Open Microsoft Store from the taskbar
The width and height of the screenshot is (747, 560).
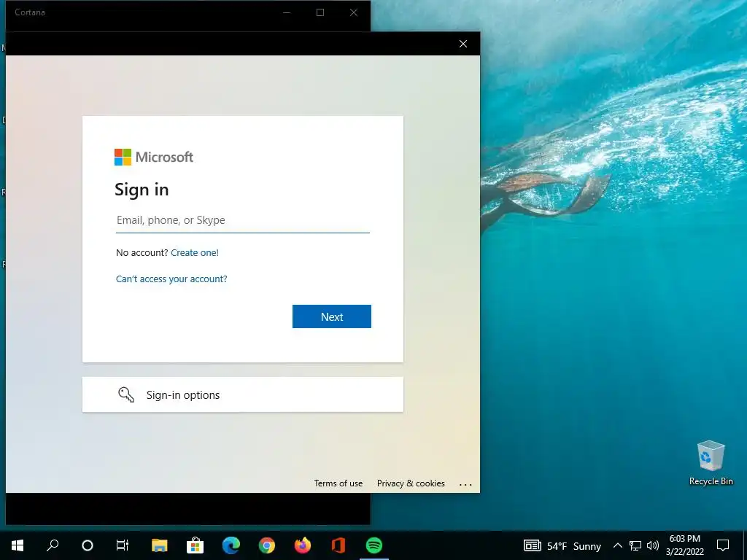pos(195,545)
